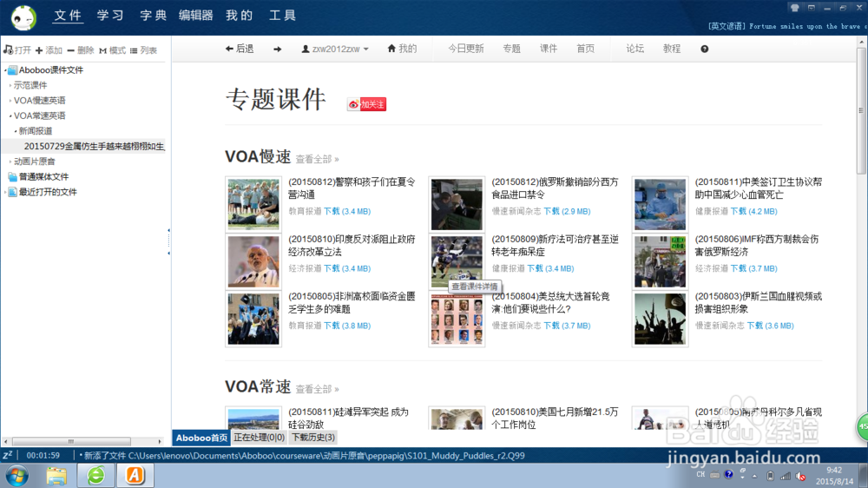The width and height of the screenshot is (868, 488).
Task: Open the 论坛 link
Action: (x=635, y=49)
